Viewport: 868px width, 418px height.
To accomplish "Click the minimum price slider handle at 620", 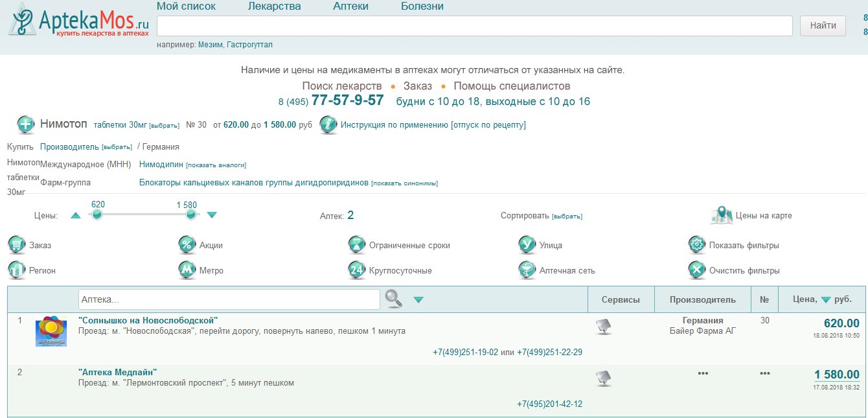I will [97, 215].
